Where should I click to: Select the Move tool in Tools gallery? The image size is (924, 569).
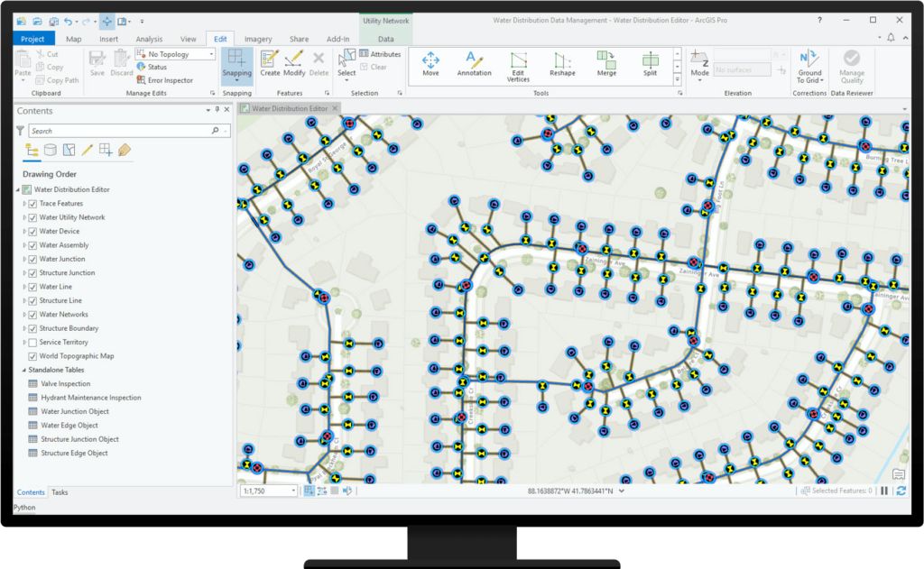[x=430, y=64]
